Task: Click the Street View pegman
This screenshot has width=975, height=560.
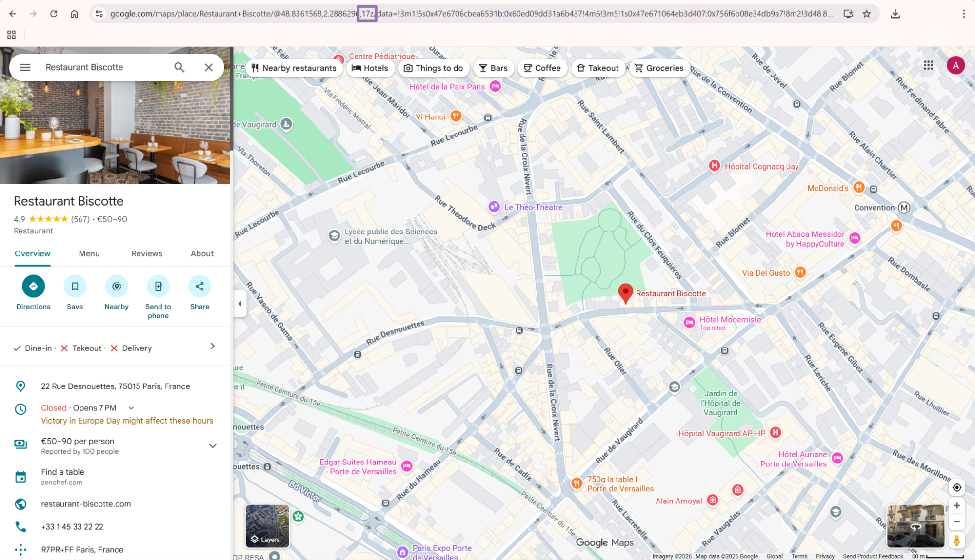Action: [957, 541]
